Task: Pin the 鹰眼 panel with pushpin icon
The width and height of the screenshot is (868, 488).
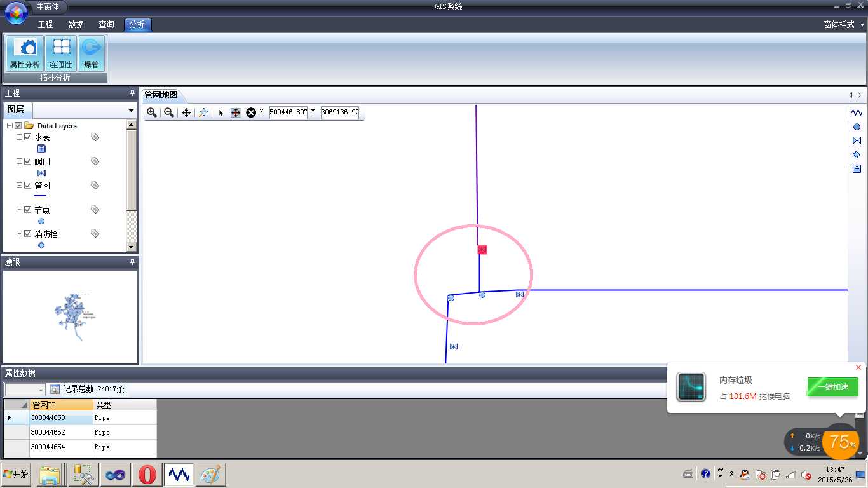Action: [132, 262]
